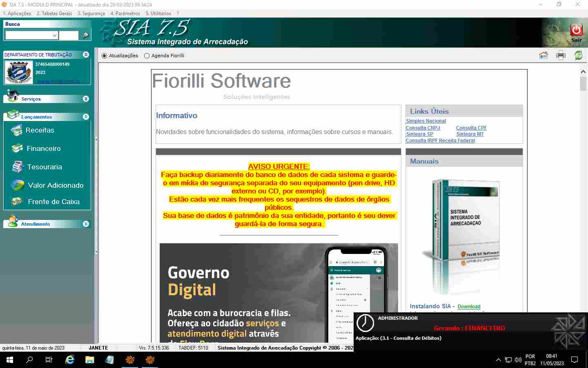The image size is (588, 368).
Task: Open the Consulta CNPJ link
Action: (x=423, y=128)
